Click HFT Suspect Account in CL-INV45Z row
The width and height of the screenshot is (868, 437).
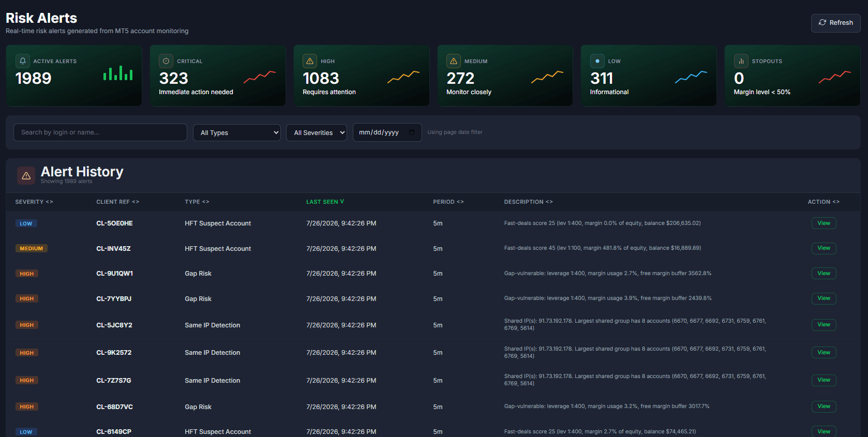click(218, 249)
